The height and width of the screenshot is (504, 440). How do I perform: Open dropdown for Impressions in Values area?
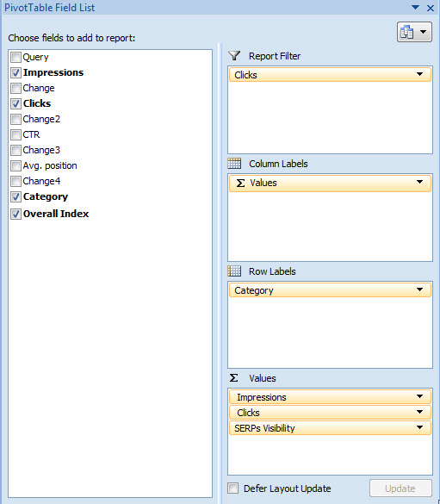coord(419,396)
